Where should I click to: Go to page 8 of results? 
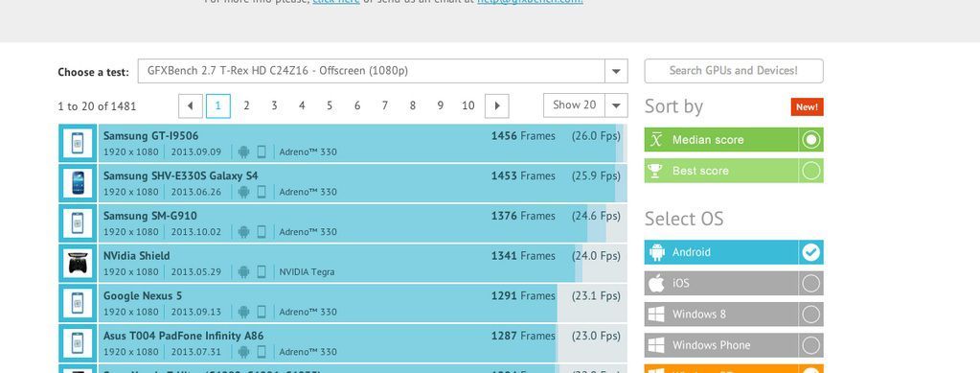[x=413, y=105]
